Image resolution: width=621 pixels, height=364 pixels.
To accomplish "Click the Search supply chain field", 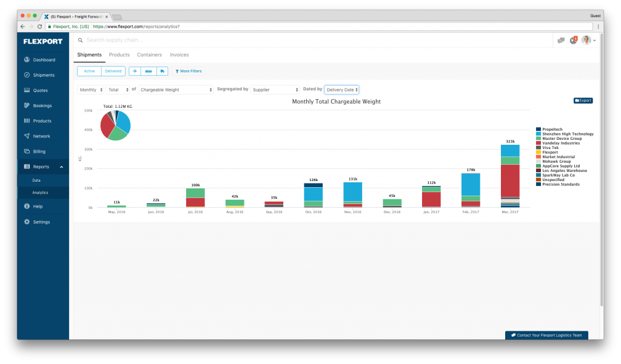I will point(313,40).
